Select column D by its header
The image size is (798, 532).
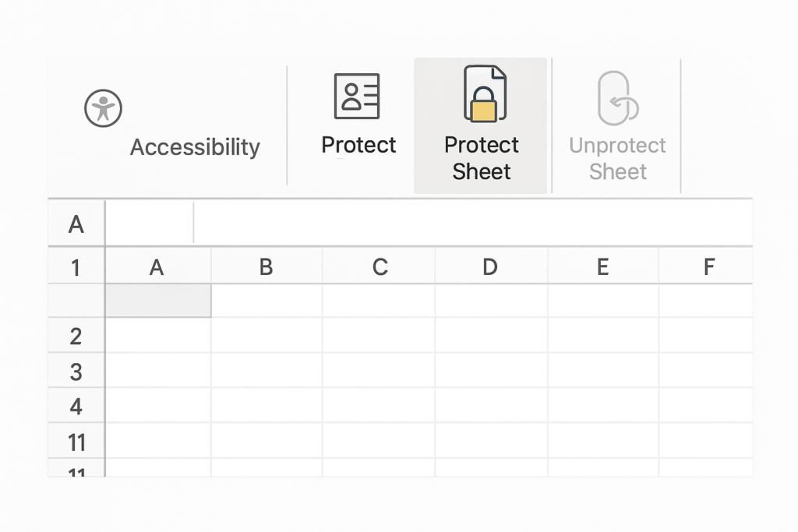(489, 267)
